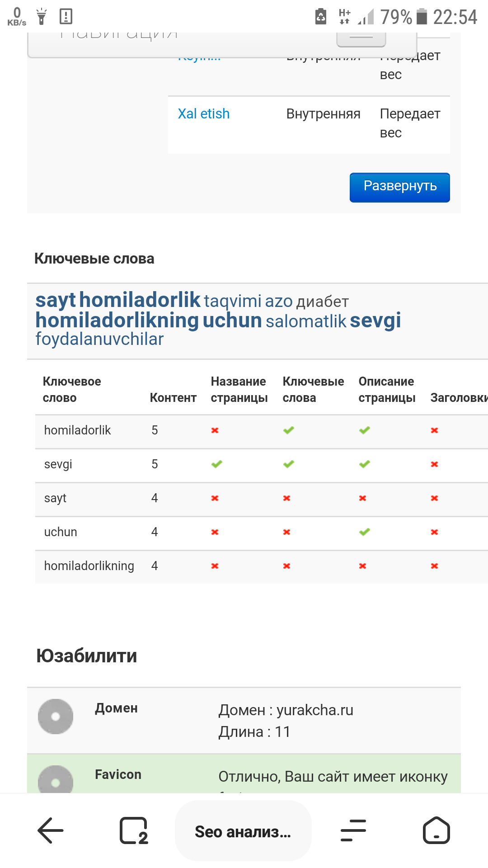
Task: Tap the browser back arrow
Action: 51,830
